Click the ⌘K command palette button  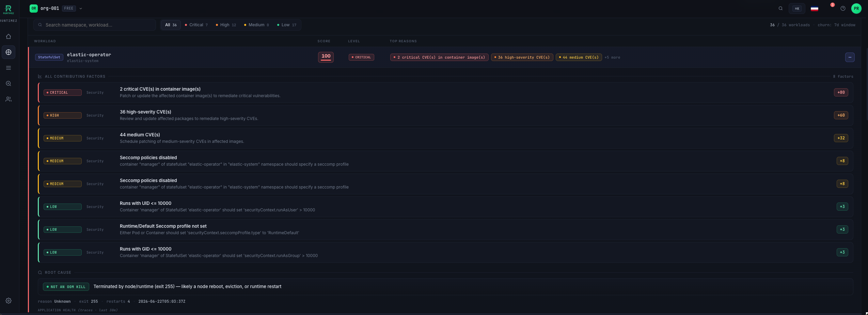pyautogui.click(x=797, y=9)
